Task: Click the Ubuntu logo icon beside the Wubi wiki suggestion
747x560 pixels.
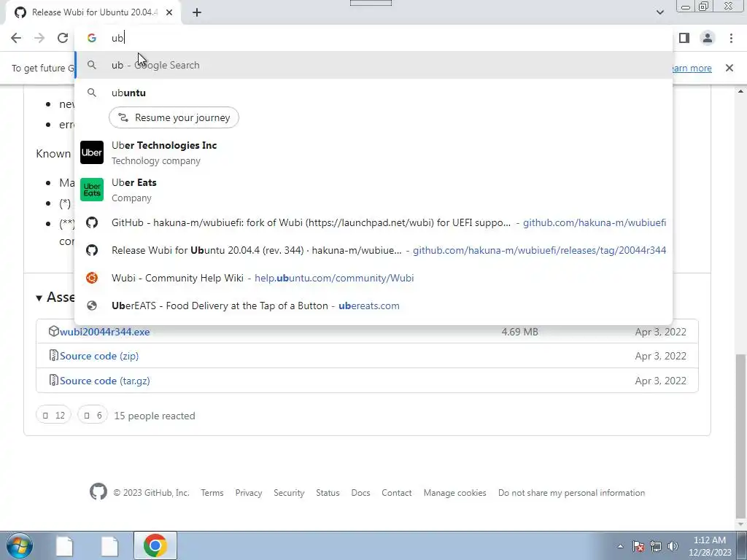Action: [x=92, y=278]
